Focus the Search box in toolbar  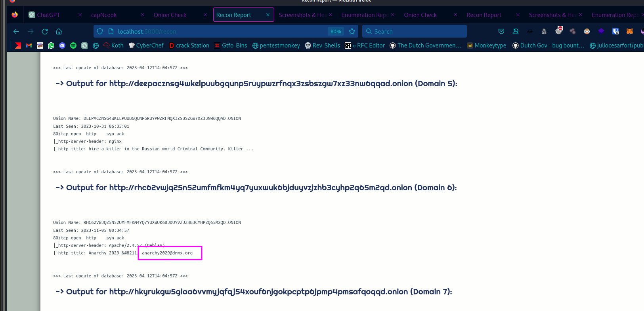click(415, 31)
